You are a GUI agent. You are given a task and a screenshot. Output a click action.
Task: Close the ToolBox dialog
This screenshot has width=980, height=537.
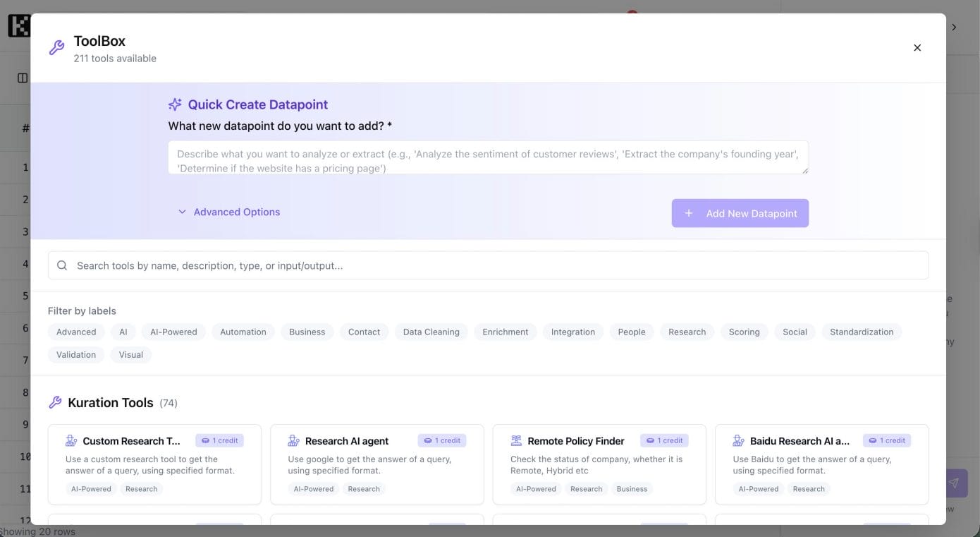[917, 48]
